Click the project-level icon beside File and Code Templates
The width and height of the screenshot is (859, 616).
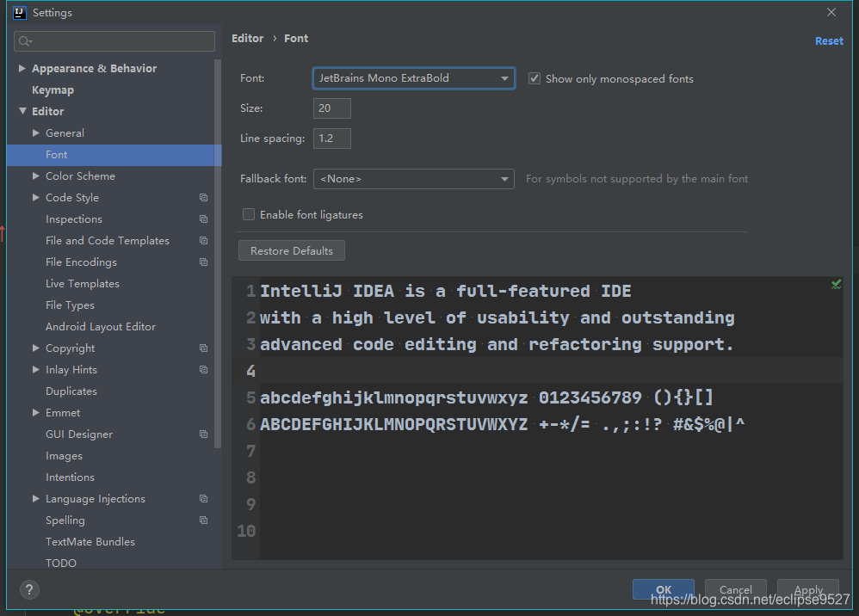204,240
